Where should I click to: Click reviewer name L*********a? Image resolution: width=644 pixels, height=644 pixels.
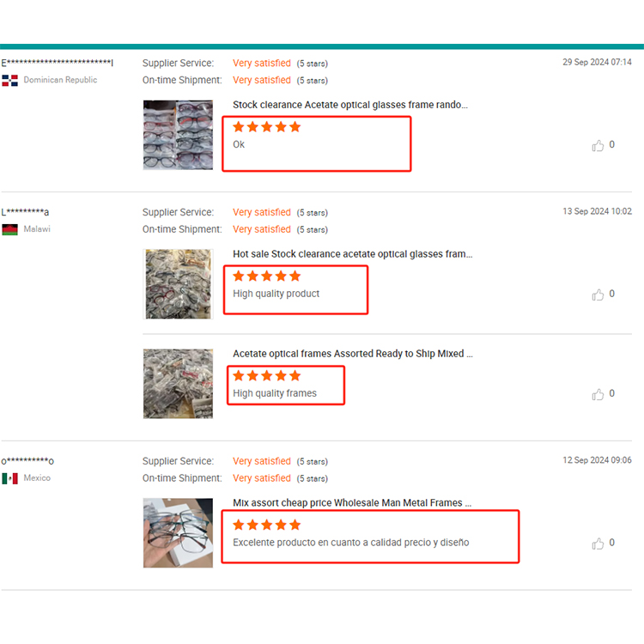point(25,212)
